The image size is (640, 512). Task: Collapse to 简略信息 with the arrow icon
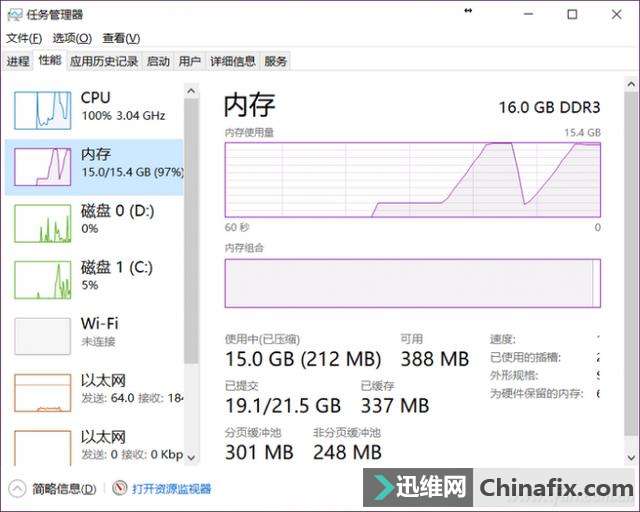click(17, 488)
